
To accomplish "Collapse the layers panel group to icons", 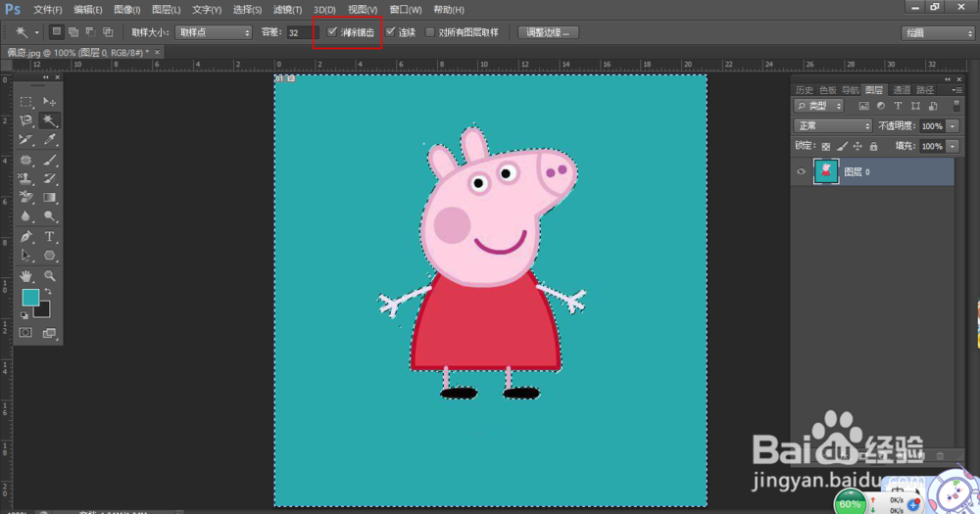I will 948,79.
